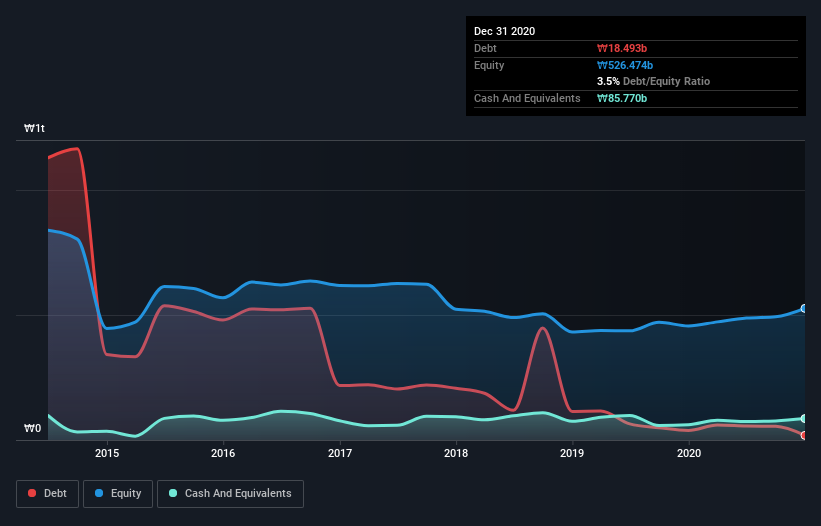This screenshot has height=526, width=821.
Task: Click the ₩526.474b equity value
Action: click(x=625, y=65)
